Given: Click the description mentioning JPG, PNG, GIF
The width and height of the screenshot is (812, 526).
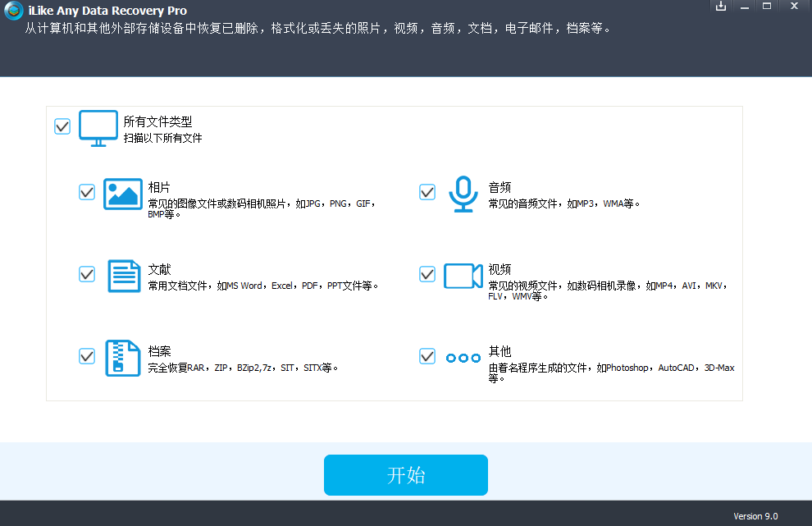Looking at the screenshot, I should point(262,208).
